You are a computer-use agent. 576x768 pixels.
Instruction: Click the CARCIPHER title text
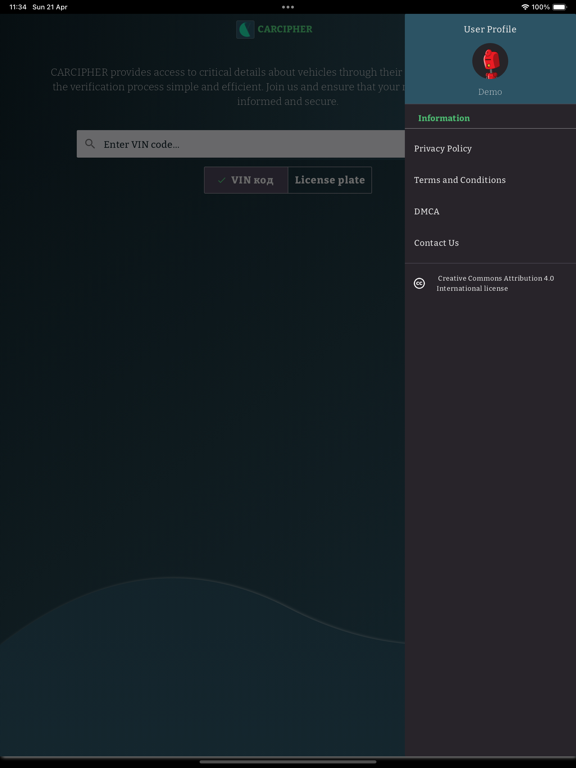(285, 29)
